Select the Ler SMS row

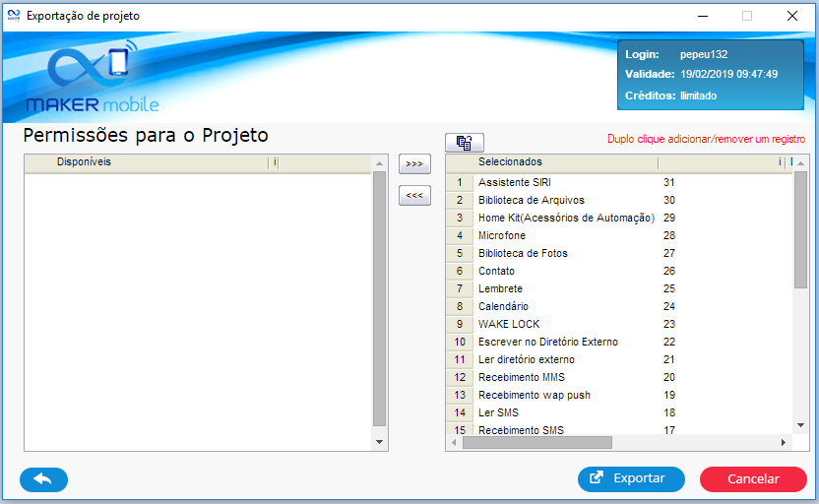click(x=498, y=412)
